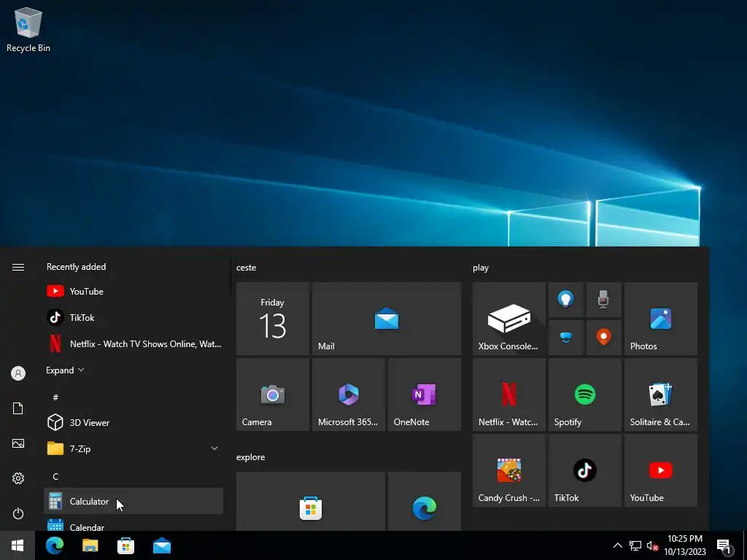The width and height of the screenshot is (747, 560).
Task: Click the Windows Start button
Action: point(18,545)
